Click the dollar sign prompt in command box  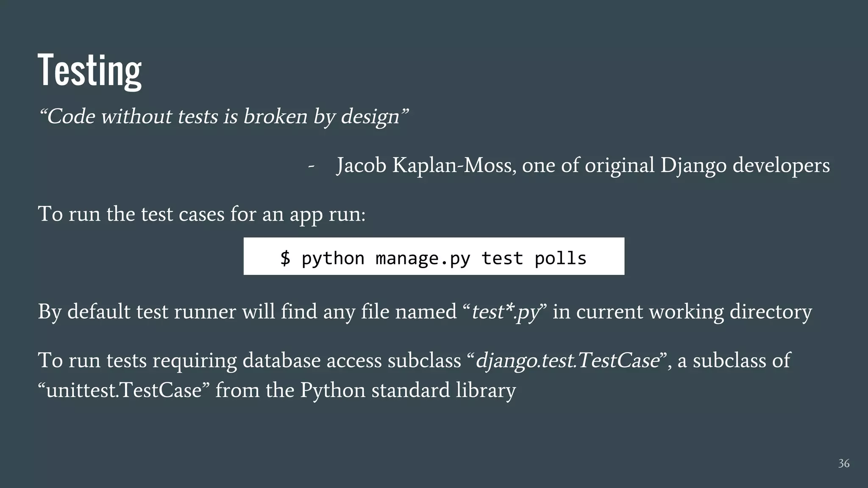tap(285, 258)
